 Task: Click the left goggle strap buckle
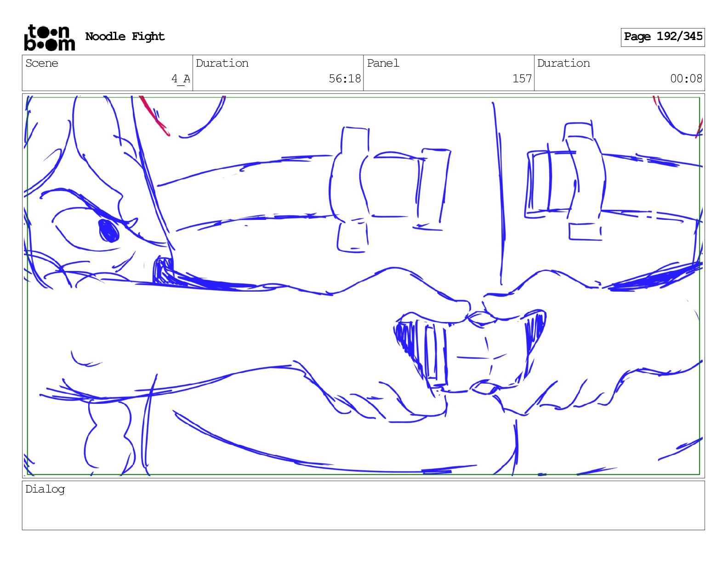350,190
